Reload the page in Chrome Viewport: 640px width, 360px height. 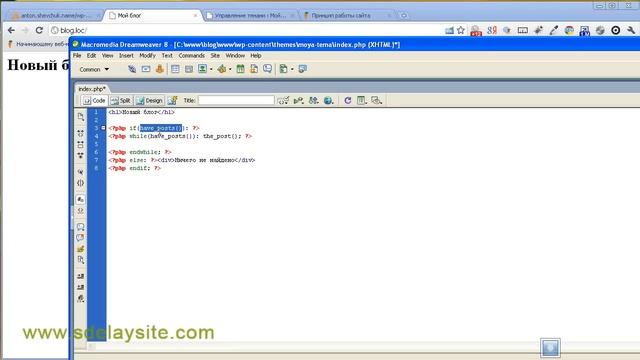39,30
